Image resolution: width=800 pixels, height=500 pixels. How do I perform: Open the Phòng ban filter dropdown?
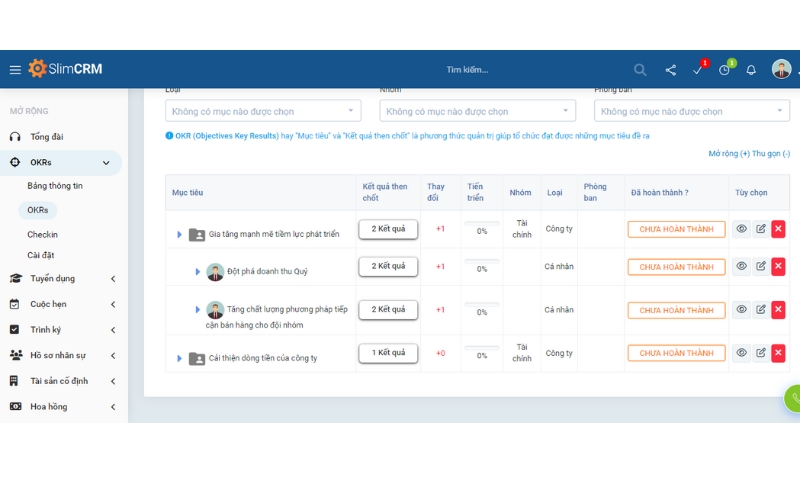pyautogui.click(x=691, y=111)
